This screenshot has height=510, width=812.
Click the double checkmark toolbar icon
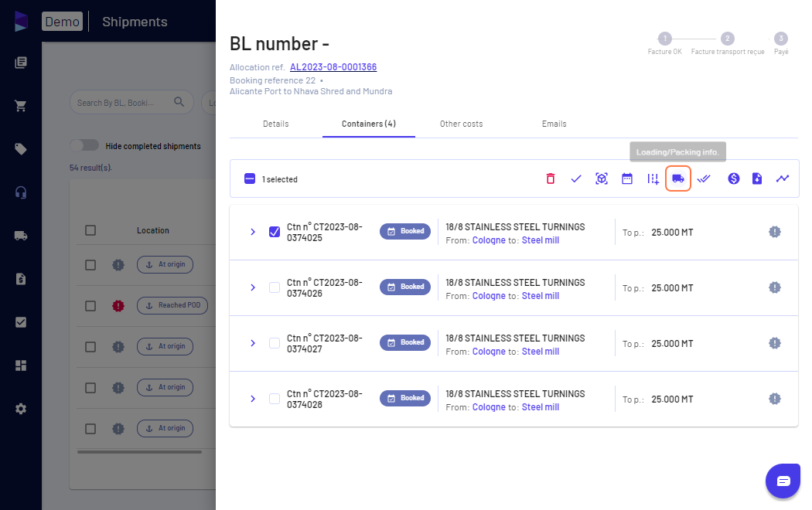tap(704, 179)
